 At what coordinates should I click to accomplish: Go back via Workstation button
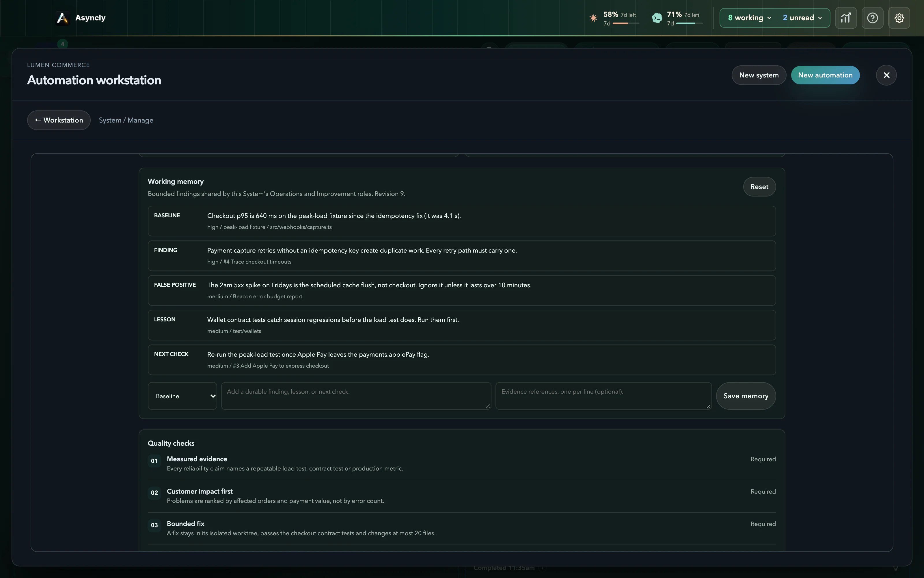point(59,120)
